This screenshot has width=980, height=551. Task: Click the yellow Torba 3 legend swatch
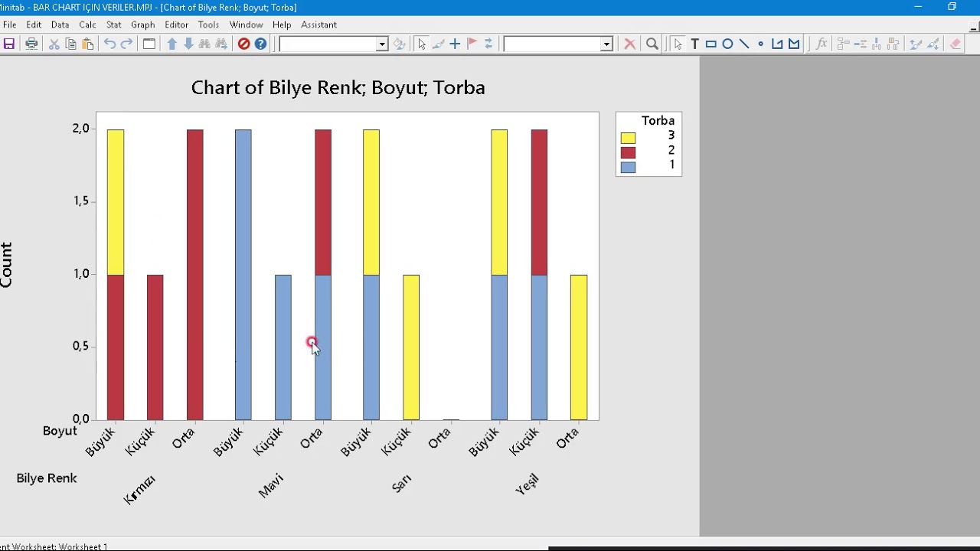pos(628,138)
